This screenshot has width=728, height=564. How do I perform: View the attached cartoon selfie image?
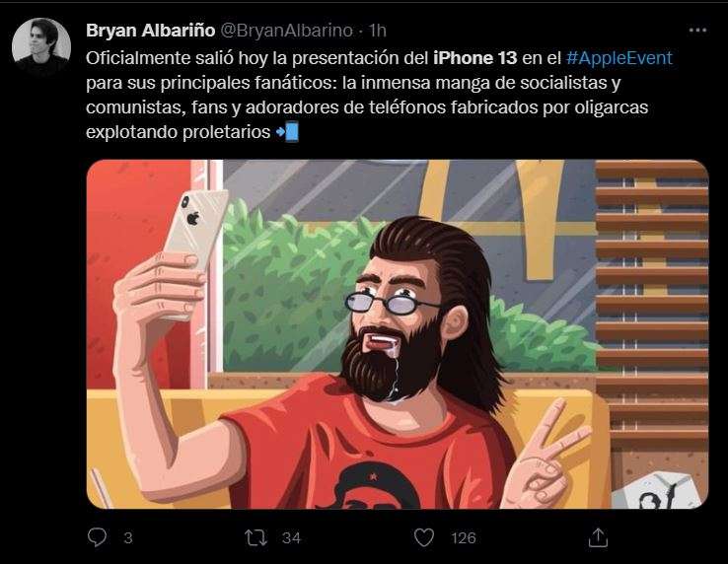[398, 334]
